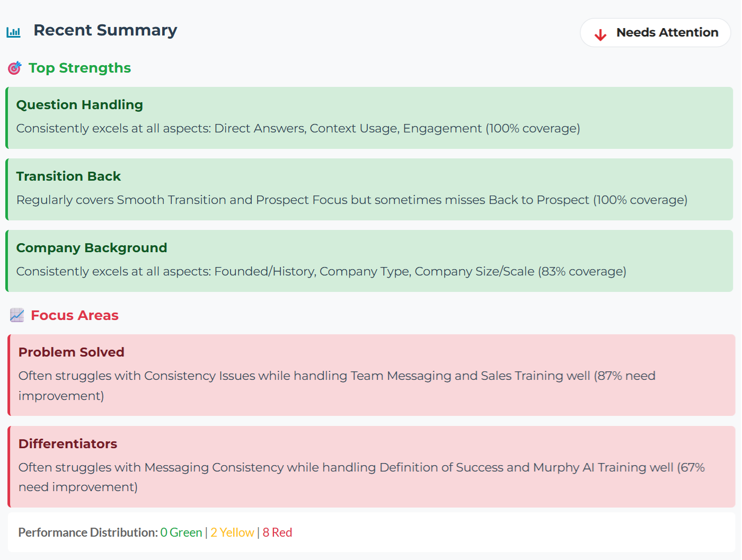Screen dimensions: 742x560
Task: Click the Problem Solved description text
Action: [x=337, y=376]
